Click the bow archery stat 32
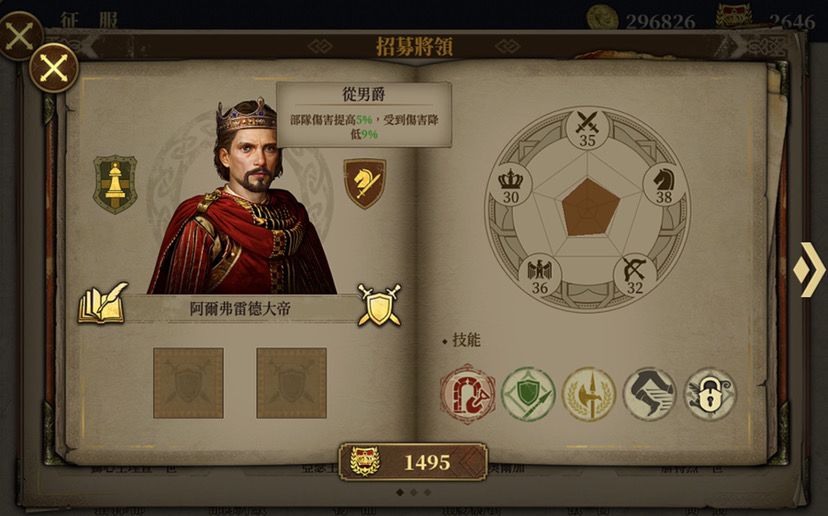Screen dimensions: 828x516 [x=634, y=275]
